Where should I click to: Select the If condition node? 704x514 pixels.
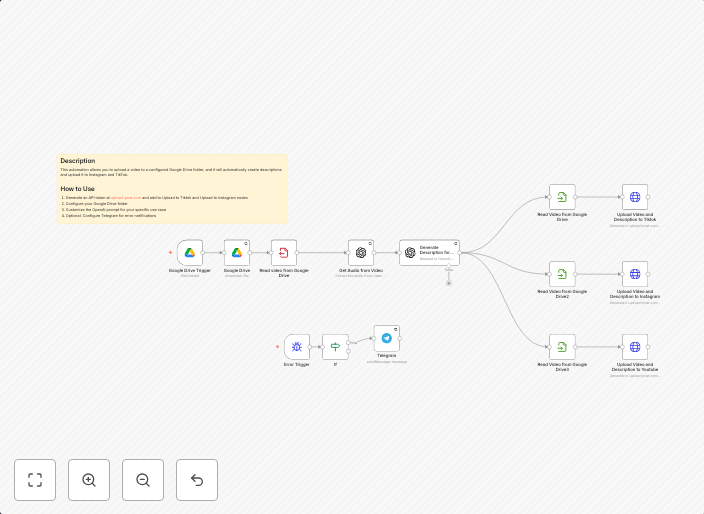[x=335, y=347]
